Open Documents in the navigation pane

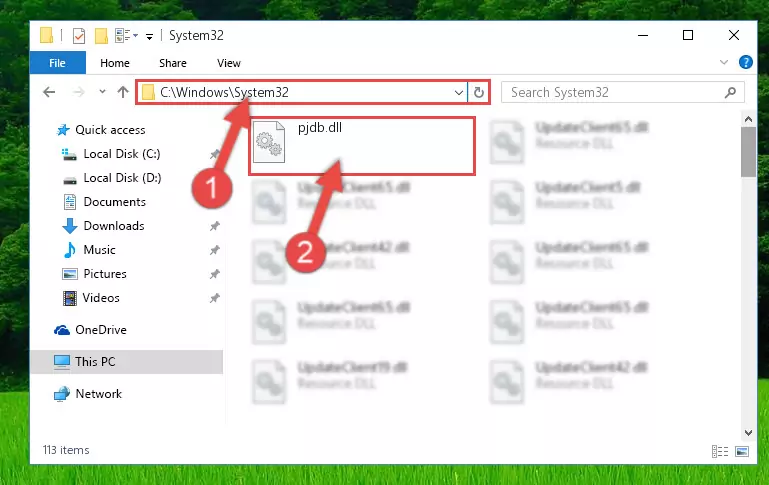pyautogui.click(x=114, y=202)
